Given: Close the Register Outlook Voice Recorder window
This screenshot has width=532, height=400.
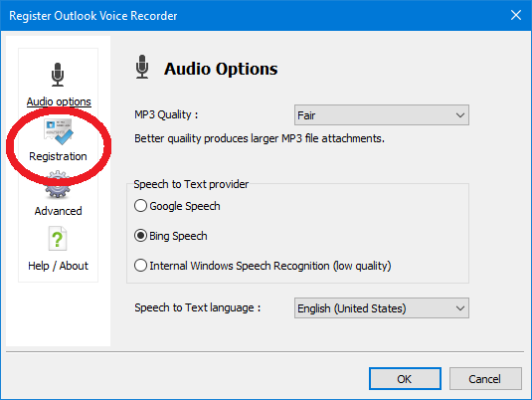Looking at the screenshot, I should (516, 15).
